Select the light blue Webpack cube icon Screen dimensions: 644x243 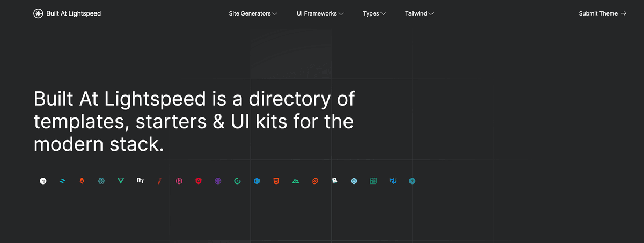click(354, 181)
